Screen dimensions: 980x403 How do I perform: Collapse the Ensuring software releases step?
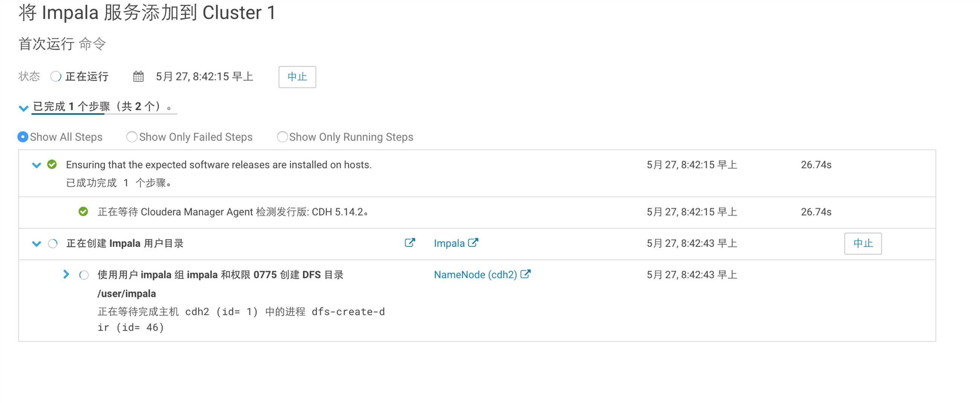[37, 165]
